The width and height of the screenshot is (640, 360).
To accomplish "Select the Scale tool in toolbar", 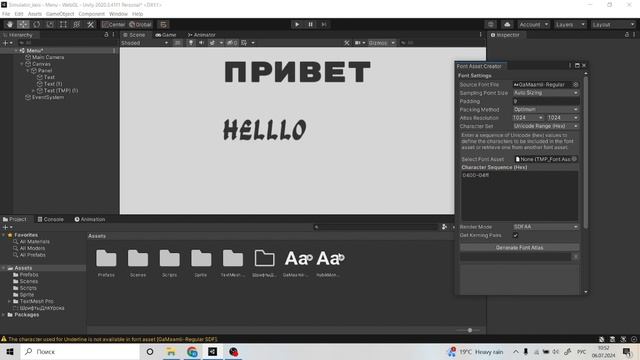I will (x=50, y=24).
